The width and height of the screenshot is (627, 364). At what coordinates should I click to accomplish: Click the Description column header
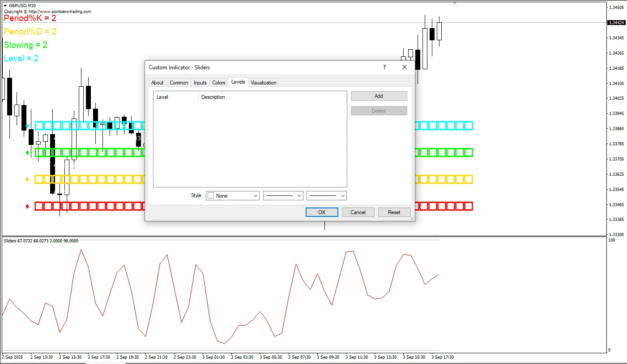213,97
